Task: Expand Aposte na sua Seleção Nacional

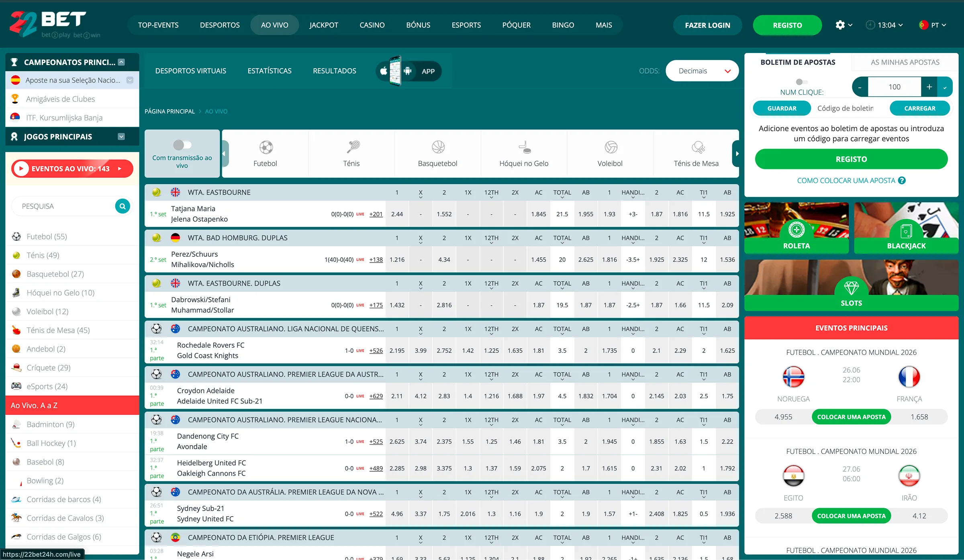Action: pos(130,80)
